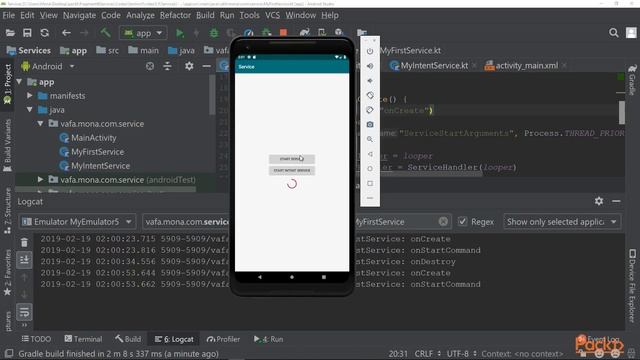Toggle soft-wrap icon in Logcat

[24, 312]
